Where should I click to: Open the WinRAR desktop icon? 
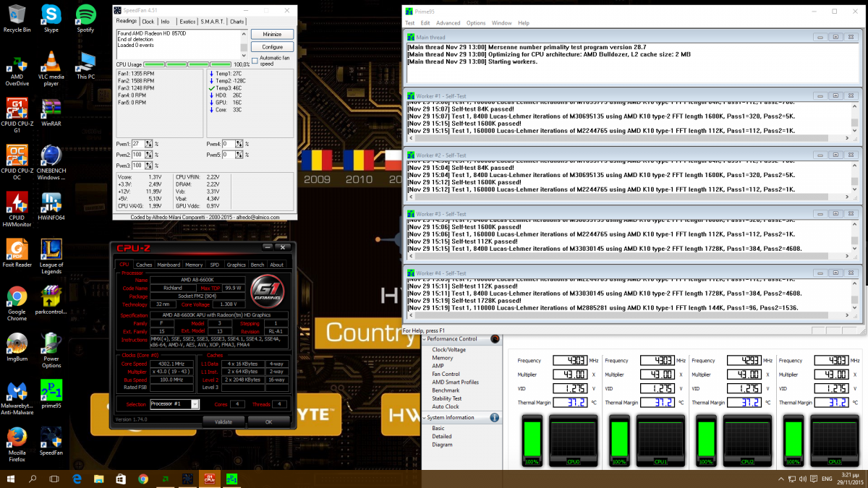click(x=51, y=112)
